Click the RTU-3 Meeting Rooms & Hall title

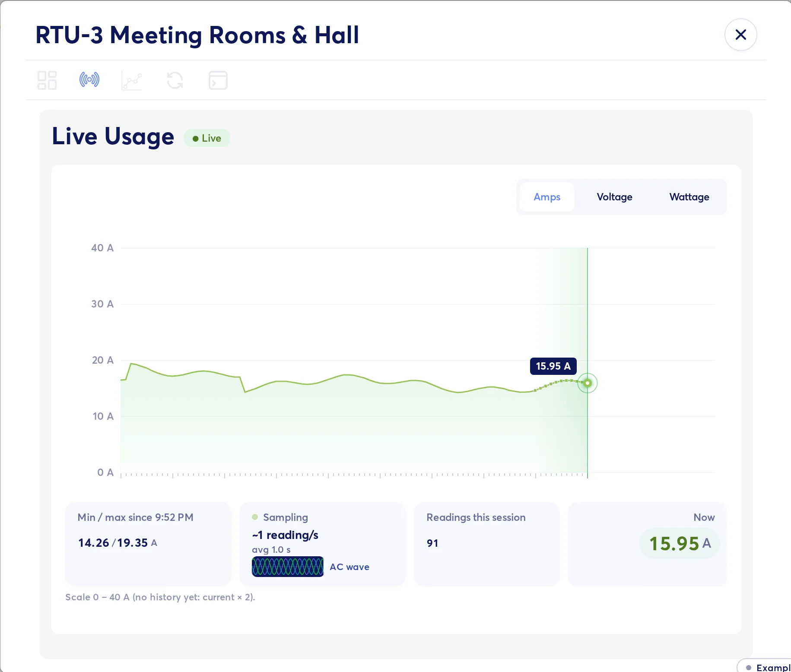coord(197,35)
